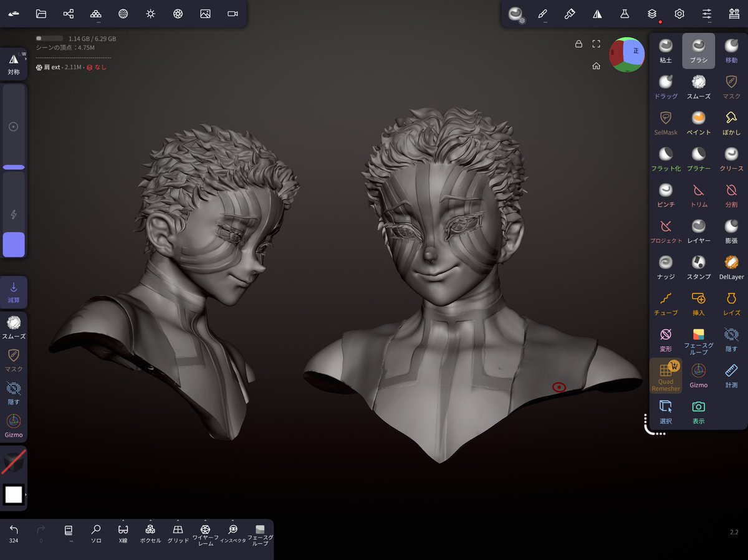Choose the プロジェクト project tool
748x560 pixels.
tap(666, 232)
